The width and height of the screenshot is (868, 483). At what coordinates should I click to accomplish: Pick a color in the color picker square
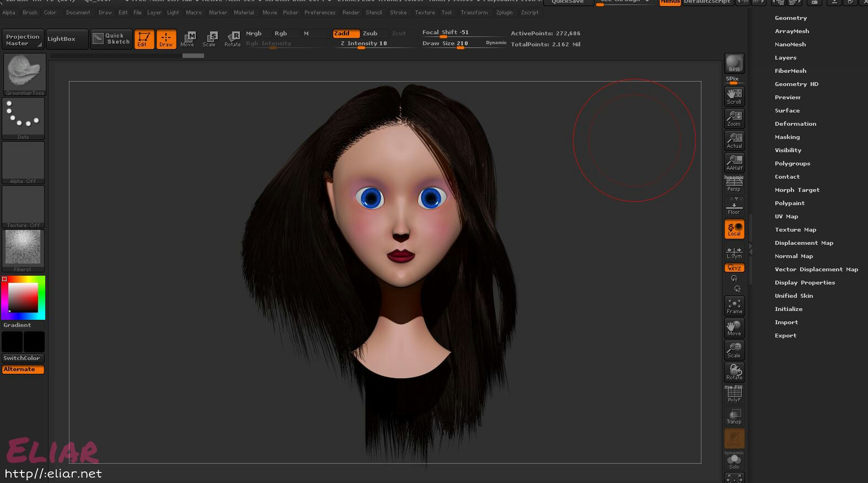pyautogui.click(x=23, y=298)
